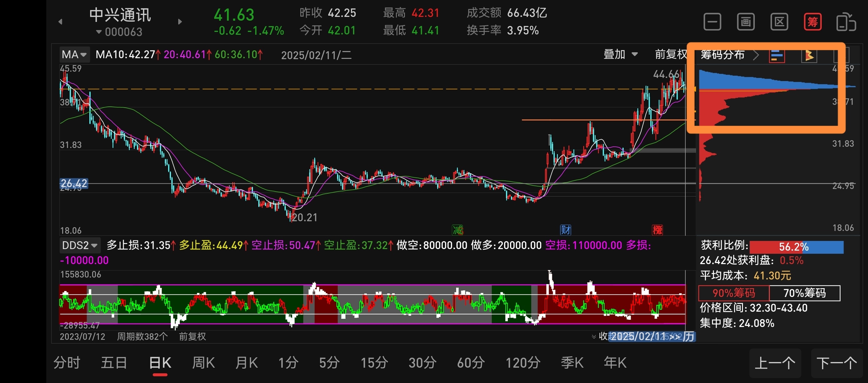Click the 区 range statistics icon
Screen dimensions: 868x383
coord(779,22)
